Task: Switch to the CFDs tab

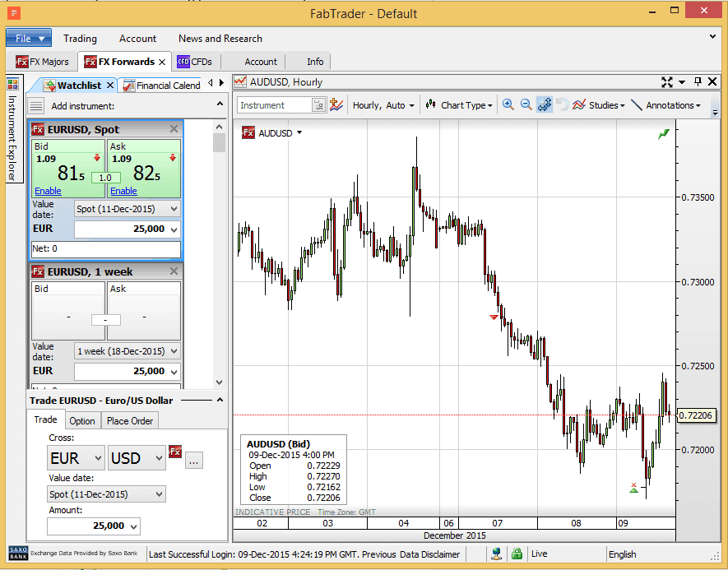Action: pyautogui.click(x=195, y=62)
